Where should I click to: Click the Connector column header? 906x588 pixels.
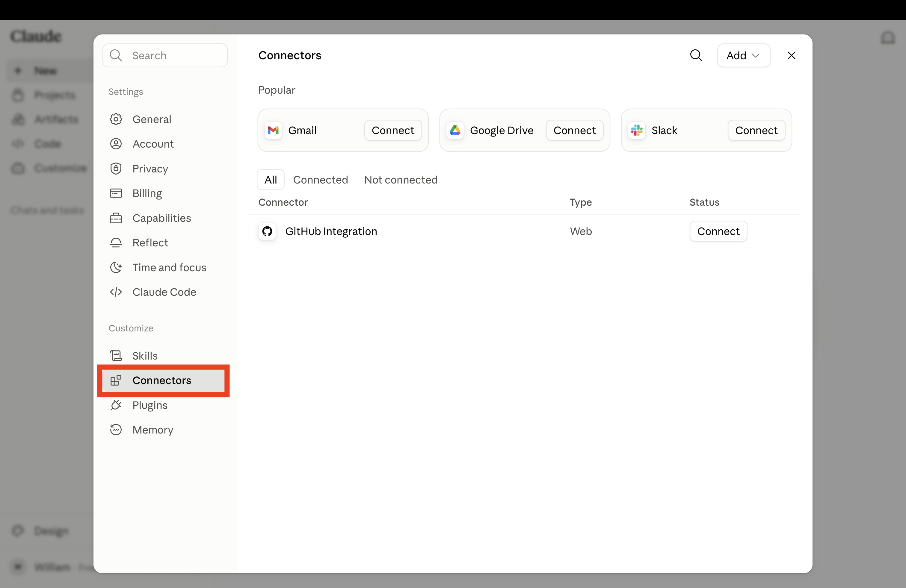click(x=283, y=202)
